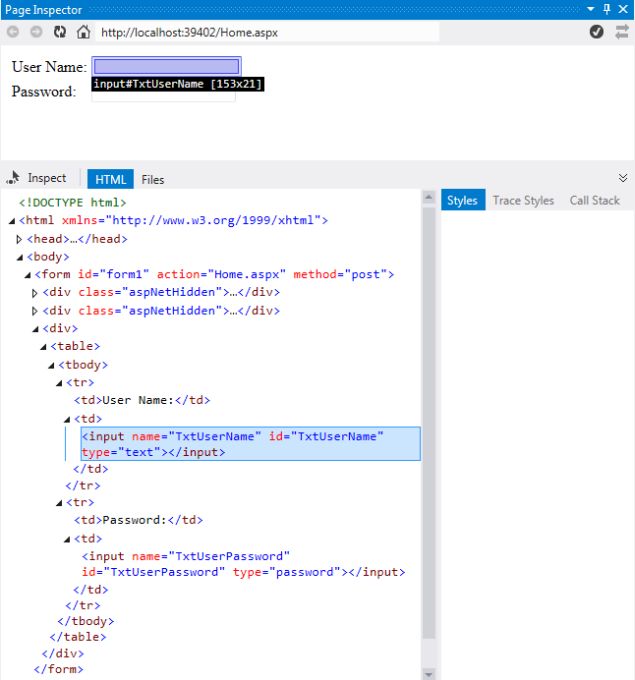Refresh the page with the reload icon
Viewport: 635px width, 680px height.
[x=60, y=32]
